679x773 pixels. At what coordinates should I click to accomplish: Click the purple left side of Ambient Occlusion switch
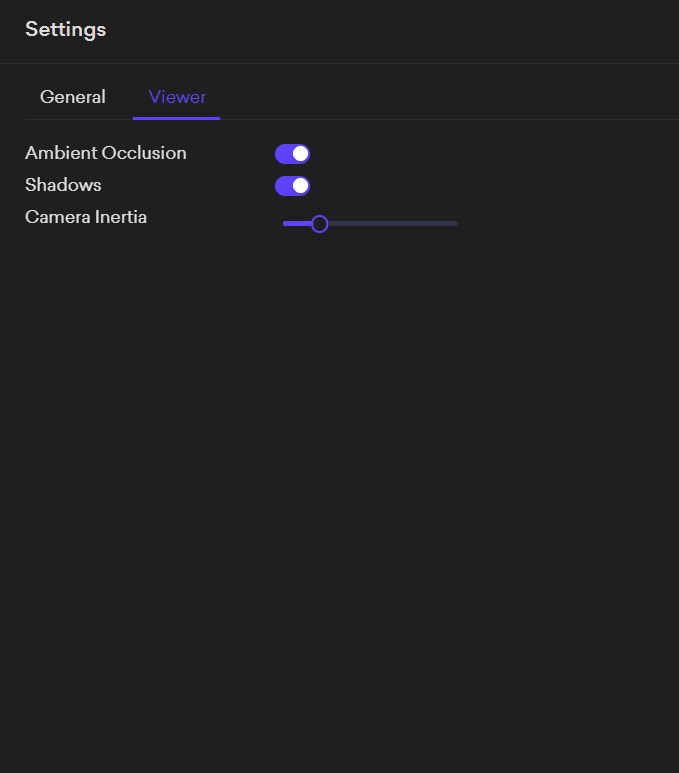tap(283, 154)
